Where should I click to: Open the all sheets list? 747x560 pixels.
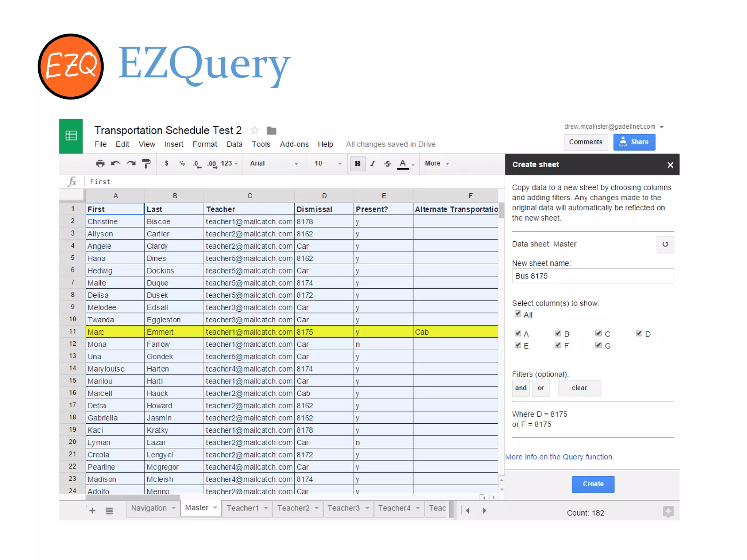point(109,511)
